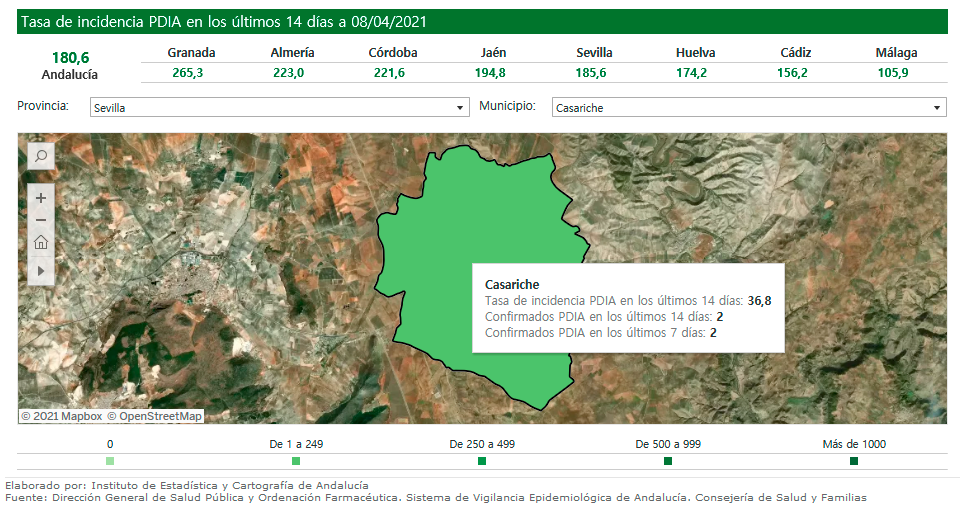Select the 'De 500 a 999' legend swatch
This screenshot has width=960, height=510.
coord(668,461)
